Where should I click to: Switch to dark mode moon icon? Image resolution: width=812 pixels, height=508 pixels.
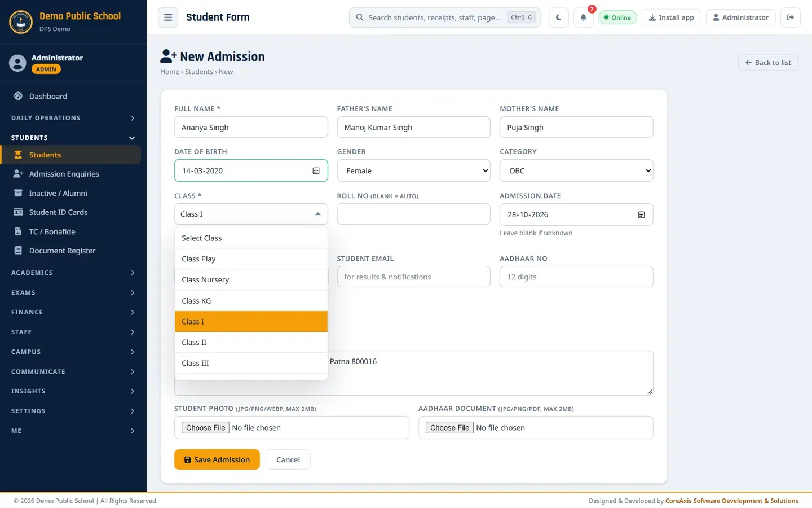[558, 17]
